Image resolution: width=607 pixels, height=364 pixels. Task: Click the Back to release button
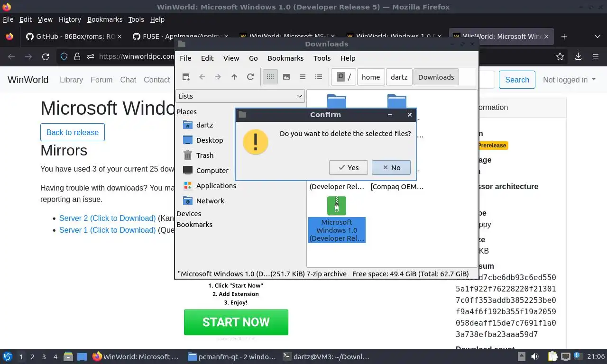tap(73, 132)
